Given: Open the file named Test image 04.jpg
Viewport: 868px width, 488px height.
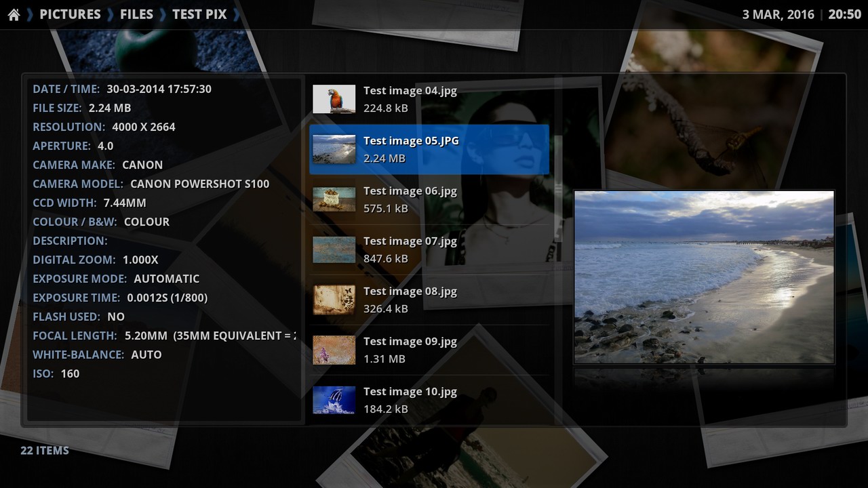Looking at the screenshot, I should [x=410, y=91].
